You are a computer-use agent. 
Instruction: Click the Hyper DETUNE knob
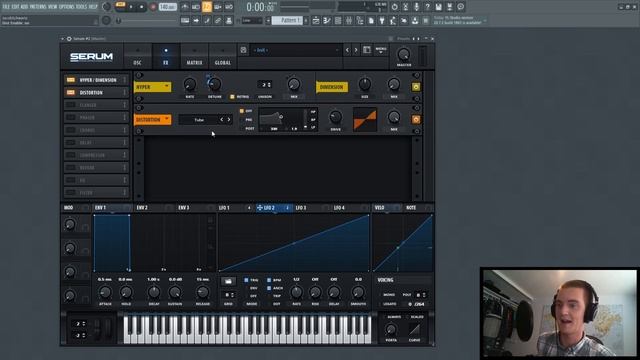[x=215, y=84]
